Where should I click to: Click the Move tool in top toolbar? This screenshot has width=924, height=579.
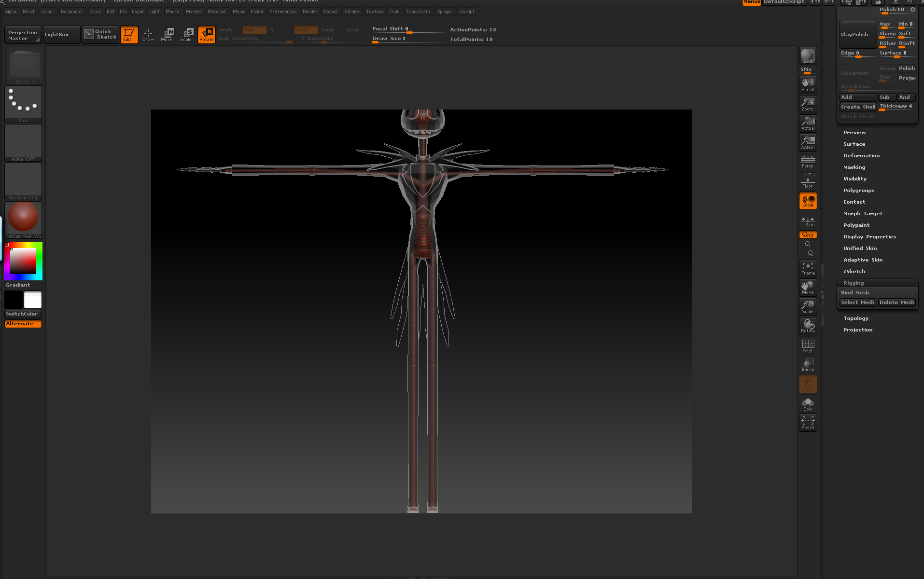[x=167, y=34]
